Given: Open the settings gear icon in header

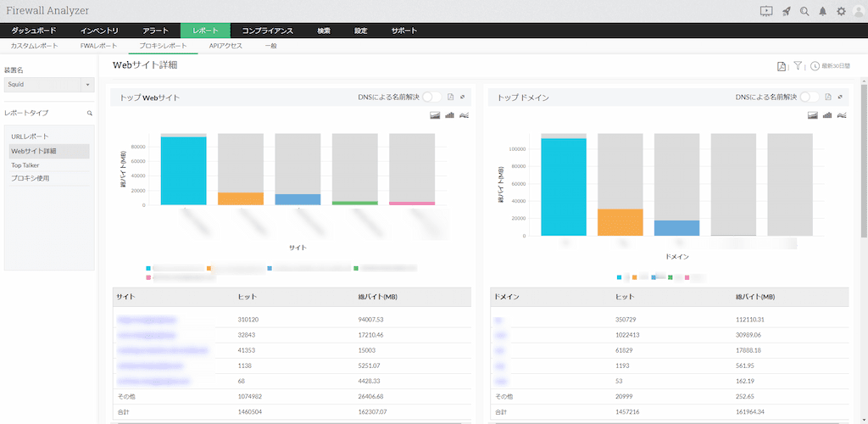Looking at the screenshot, I should click(x=842, y=11).
